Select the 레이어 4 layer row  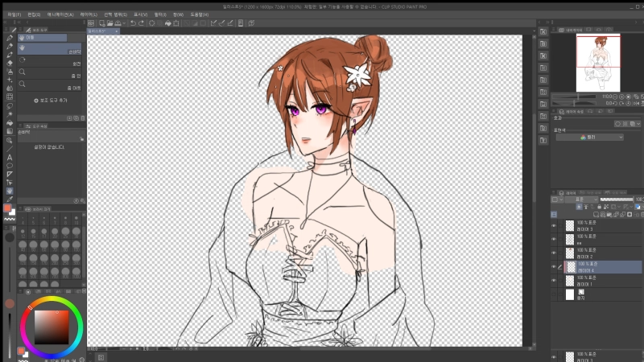(604, 266)
